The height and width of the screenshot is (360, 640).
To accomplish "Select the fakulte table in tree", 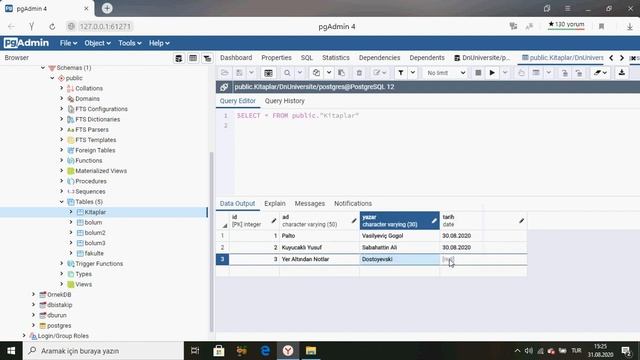I will click(94, 253).
